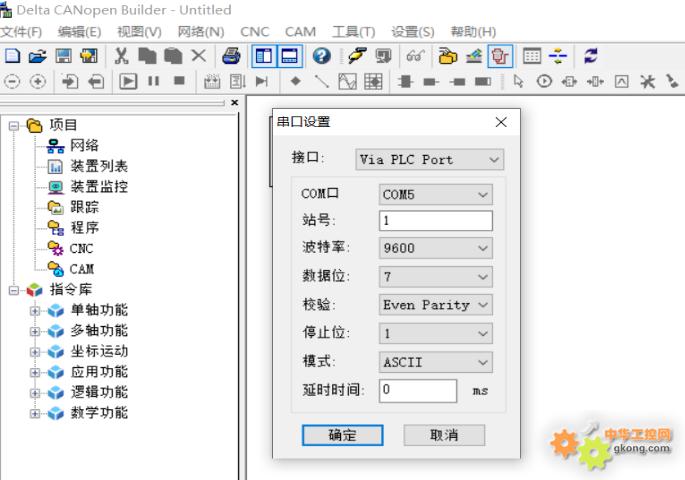This screenshot has width=685, height=480.
Task: Save project with floppy disk icon
Action: [63, 56]
